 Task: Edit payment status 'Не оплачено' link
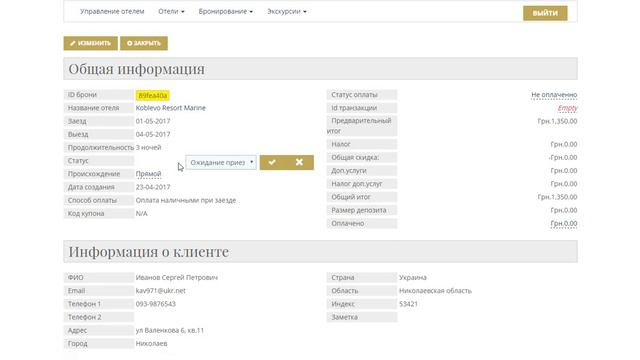[x=554, y=95]
